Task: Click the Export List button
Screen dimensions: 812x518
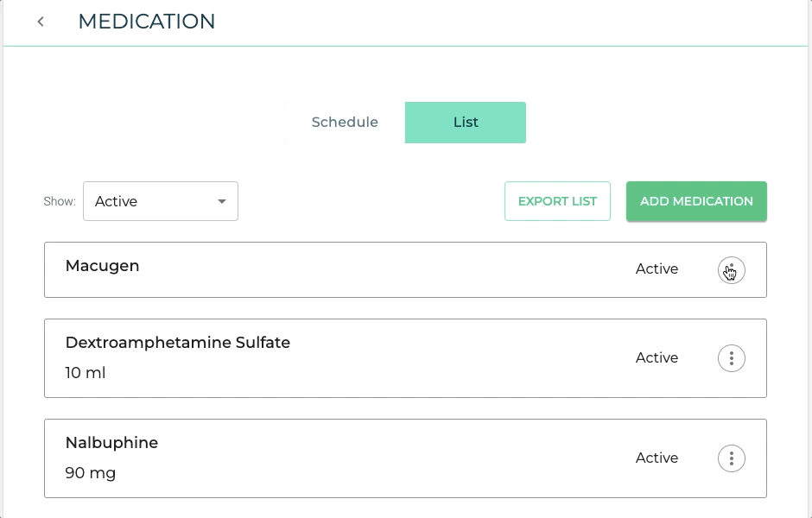Action: coord(557,201)
